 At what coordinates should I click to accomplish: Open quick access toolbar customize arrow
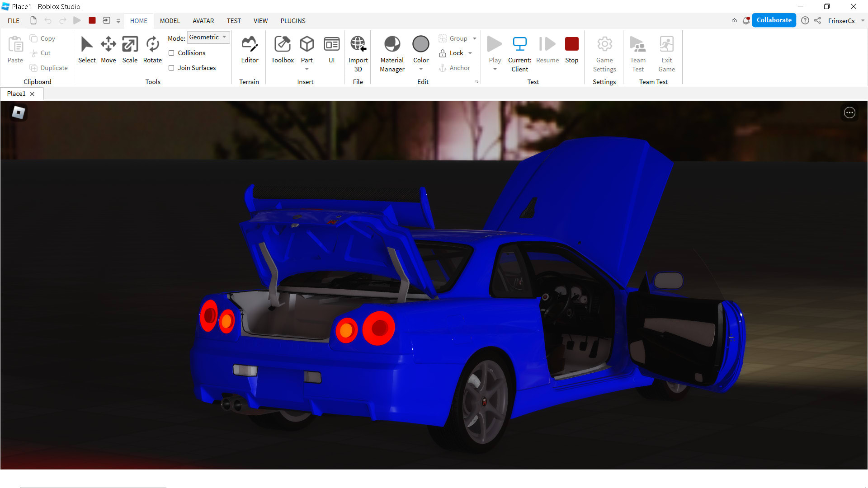click(x=118, y=21)
